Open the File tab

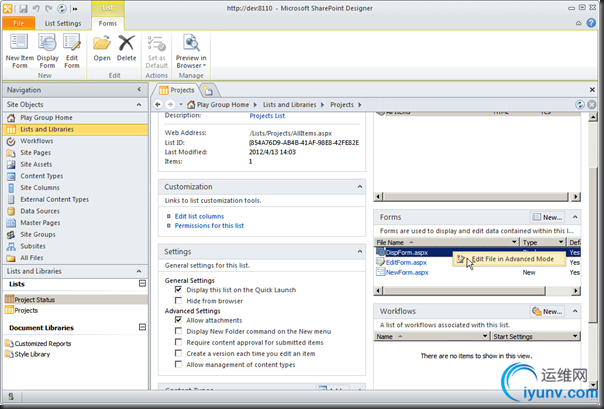(x=18, y=23)
